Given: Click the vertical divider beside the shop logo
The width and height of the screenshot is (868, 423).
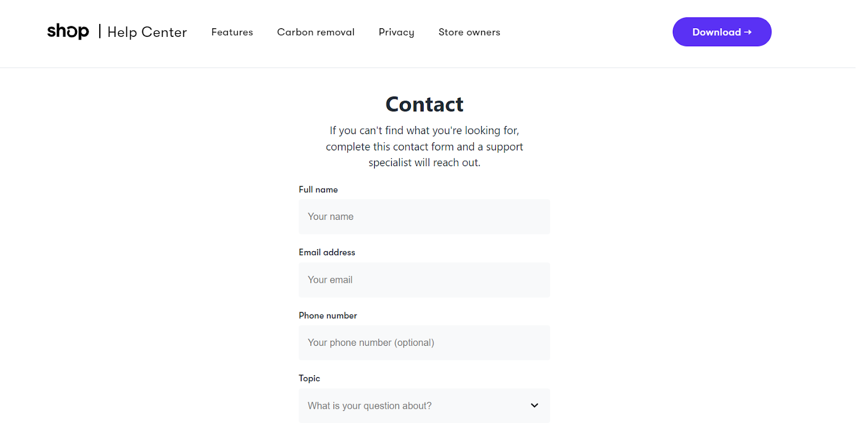Looking at the screenshot, I should [100, 31].
